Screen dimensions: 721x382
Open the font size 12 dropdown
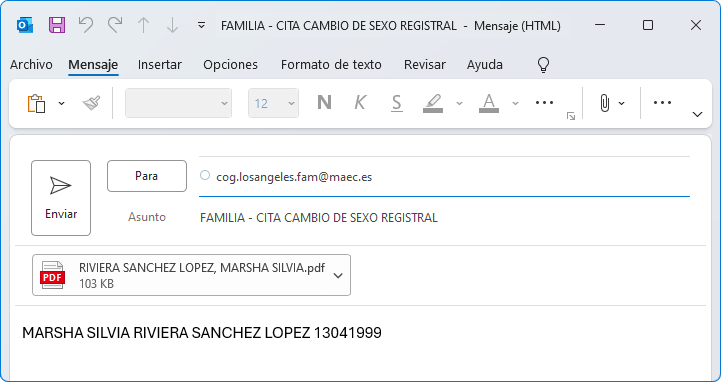click(x=274, y=103)
